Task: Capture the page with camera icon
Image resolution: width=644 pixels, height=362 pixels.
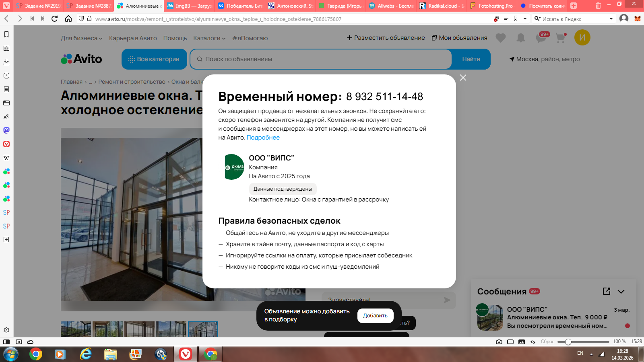Action: pos(499,342)
